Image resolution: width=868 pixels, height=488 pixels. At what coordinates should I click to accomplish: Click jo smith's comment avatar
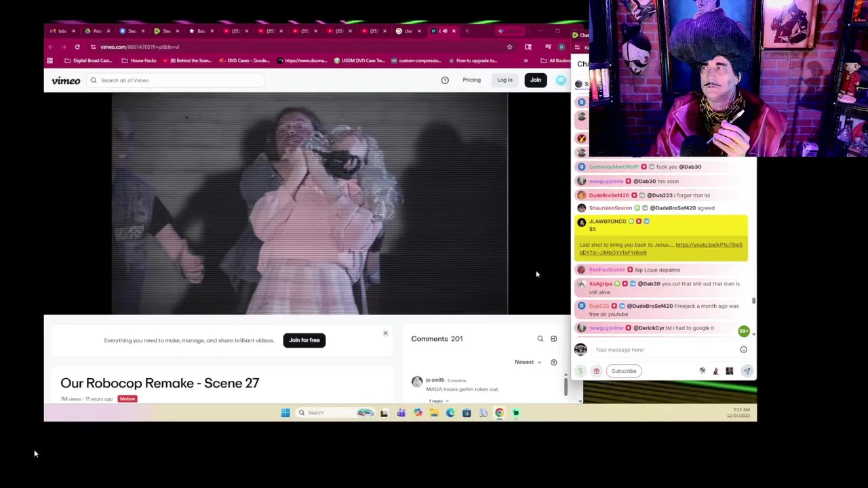click(x=417, y=382)
